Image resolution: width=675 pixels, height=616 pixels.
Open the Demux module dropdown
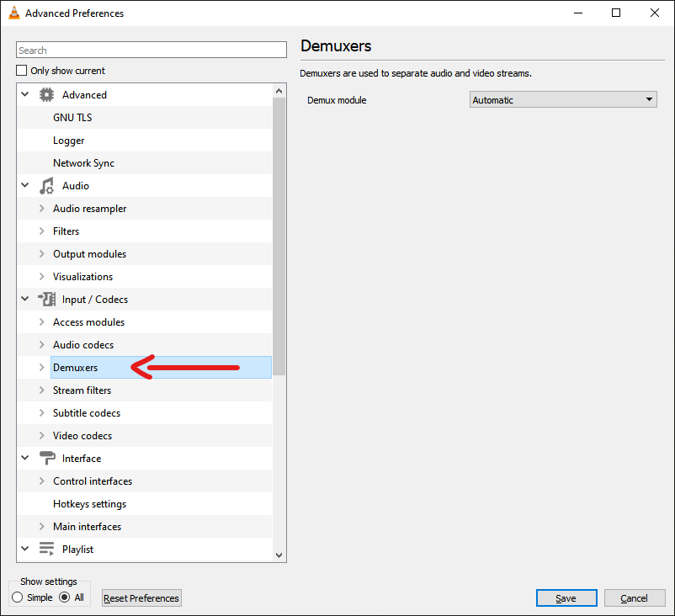tap(563, 100)
